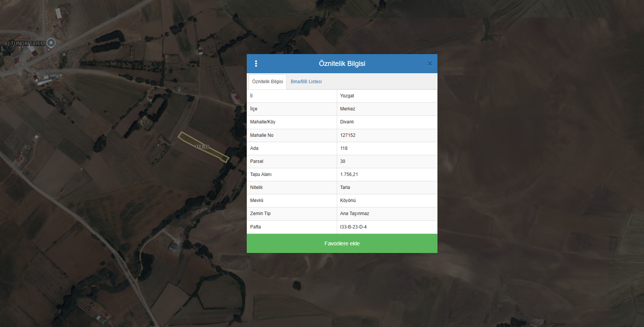
Task: Click the Pafta value I33-B-23-D-4
Action: [353, 227]
